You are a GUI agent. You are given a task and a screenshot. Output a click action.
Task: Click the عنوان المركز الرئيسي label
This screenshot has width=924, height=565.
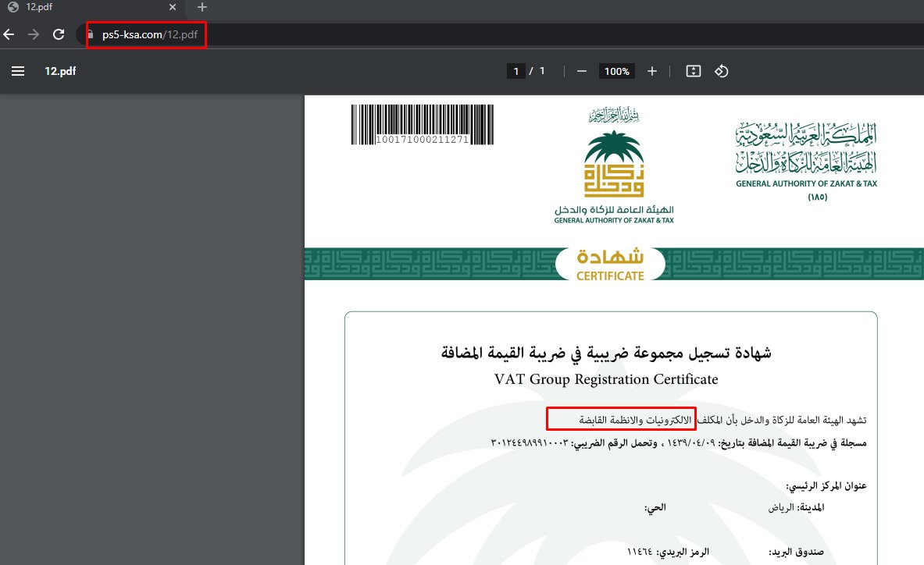point(826,486)
